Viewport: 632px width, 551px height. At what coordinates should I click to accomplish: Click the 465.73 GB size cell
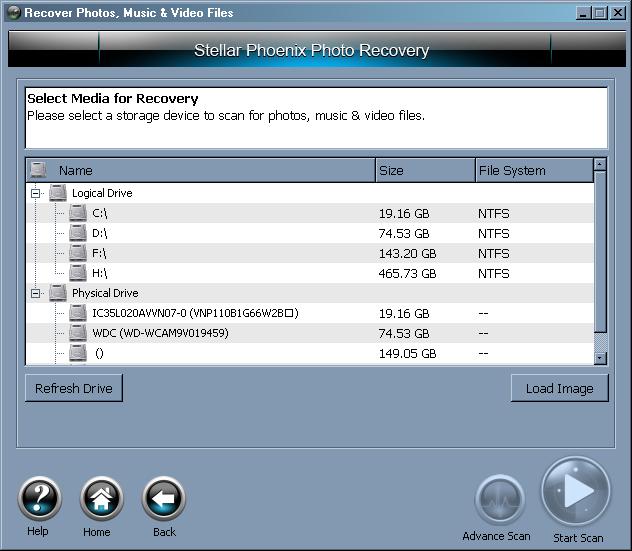(x=407, y=274)
